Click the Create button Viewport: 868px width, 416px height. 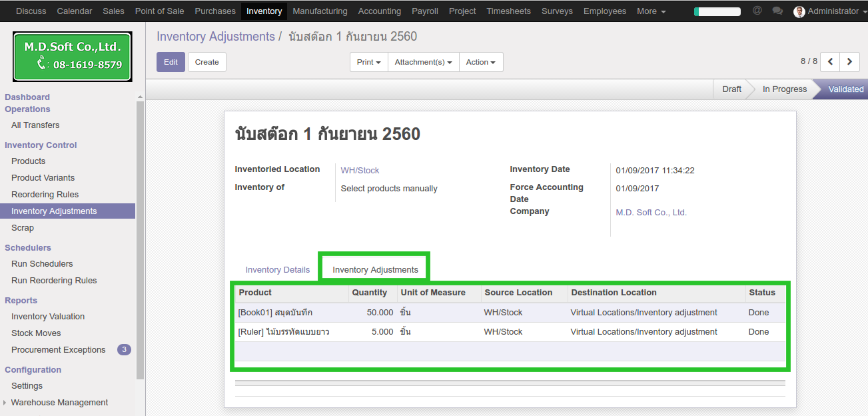[207, 62]
